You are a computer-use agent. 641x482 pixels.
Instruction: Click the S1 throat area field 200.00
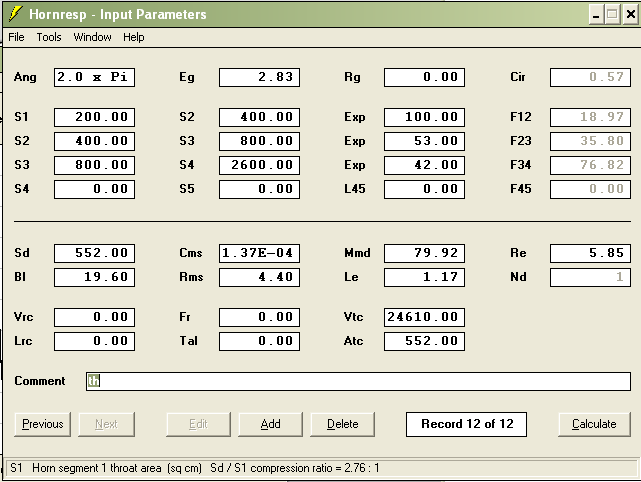[x=94, y=117]
